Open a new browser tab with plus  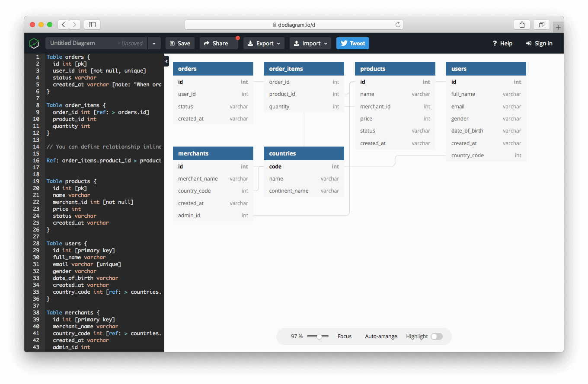(x=558, y=27)
